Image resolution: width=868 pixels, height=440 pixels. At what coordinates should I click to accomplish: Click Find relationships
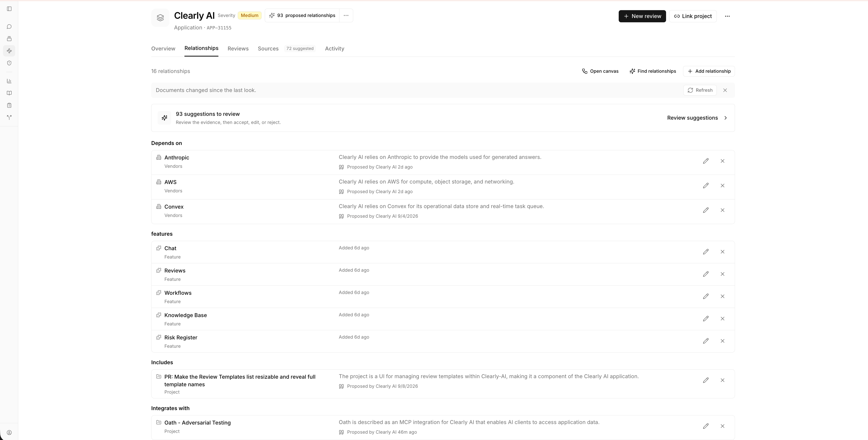653,71
